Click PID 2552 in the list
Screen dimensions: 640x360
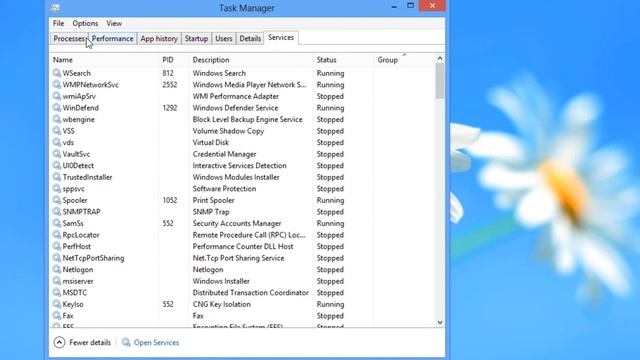pyautogui.click(x=170, y=84)
